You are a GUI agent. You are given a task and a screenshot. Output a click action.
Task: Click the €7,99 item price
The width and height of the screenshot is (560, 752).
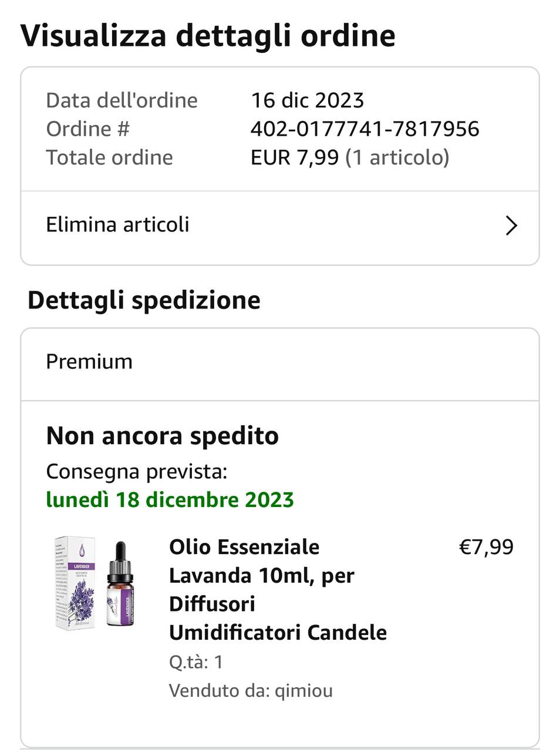pos(486,547)
